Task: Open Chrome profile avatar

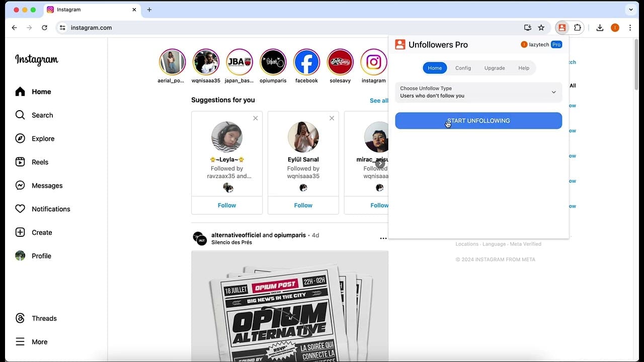Action: coord(615,28)
